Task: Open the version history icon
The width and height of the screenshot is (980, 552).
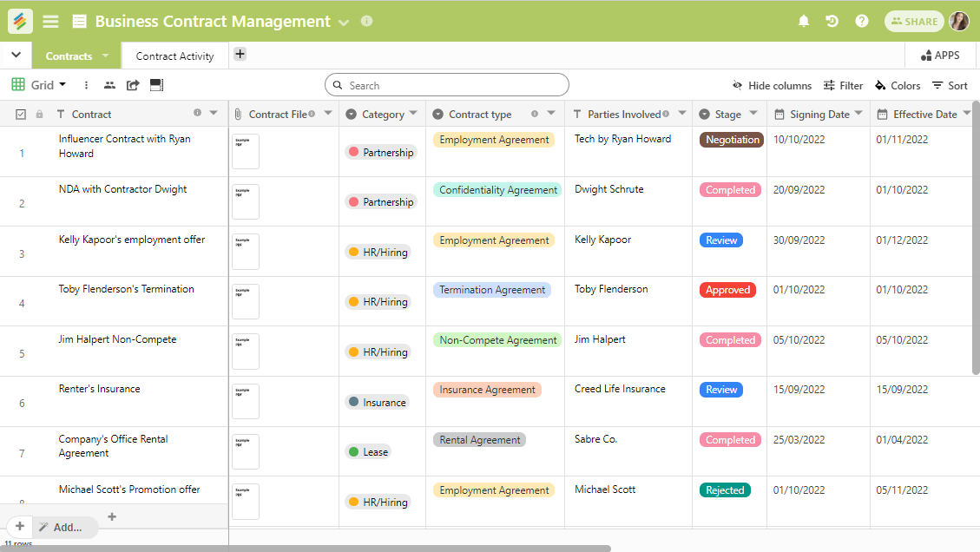Action: coord(832,21)
